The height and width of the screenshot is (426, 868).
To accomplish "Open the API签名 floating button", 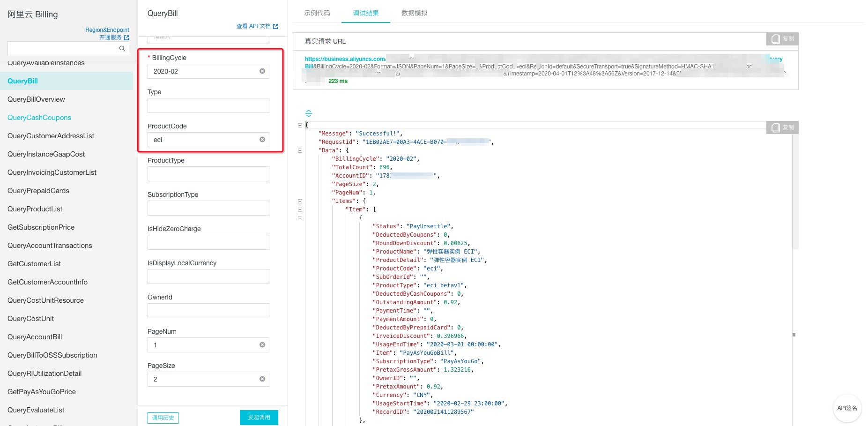I will coord(847,408).
